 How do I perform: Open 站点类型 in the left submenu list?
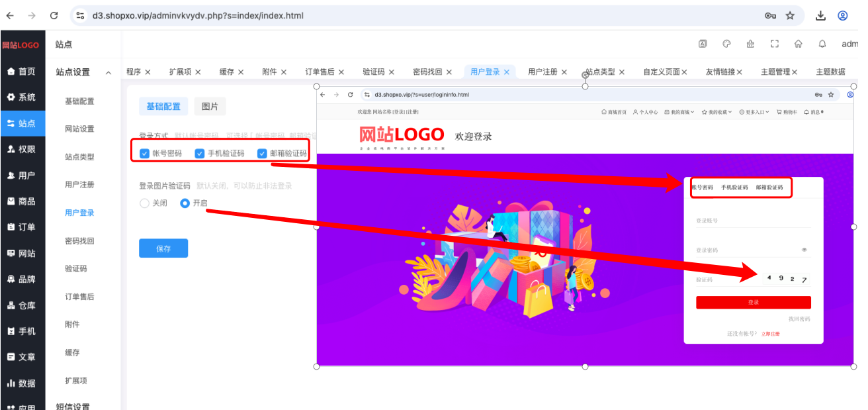(x=79, y=157)
